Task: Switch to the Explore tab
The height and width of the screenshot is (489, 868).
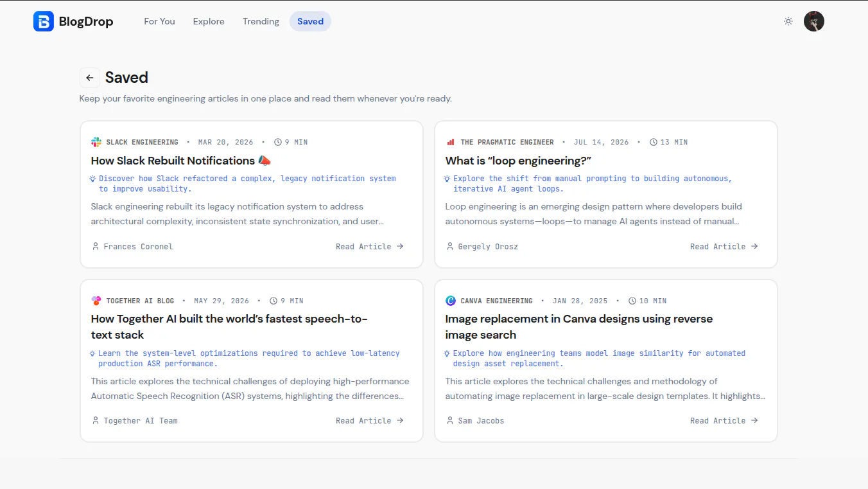Action: (209, 21)
